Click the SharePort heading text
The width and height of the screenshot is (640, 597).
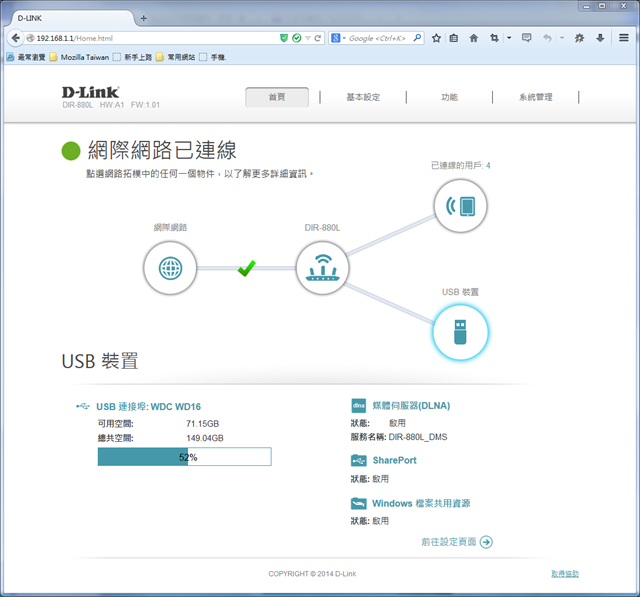click(394, 460)
